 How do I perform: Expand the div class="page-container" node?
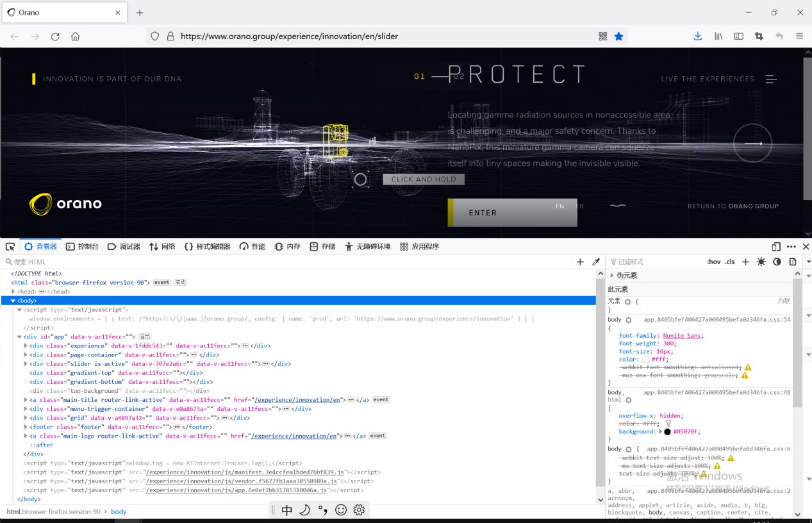26,354
